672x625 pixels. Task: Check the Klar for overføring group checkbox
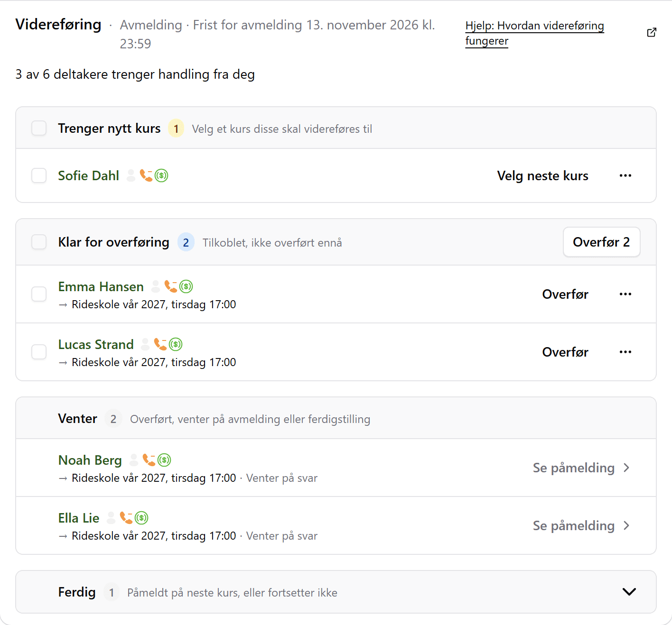pos(39,242)
